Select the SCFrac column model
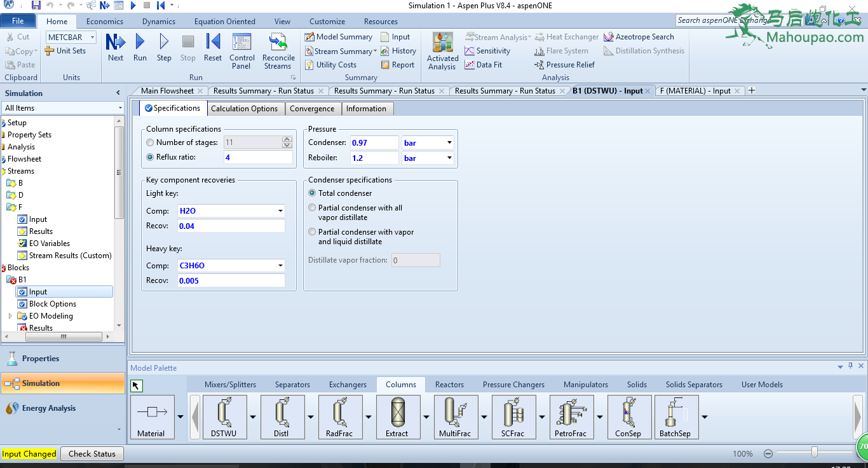Screen dimensions: 868x468 pyautogui.click(x=513, y=417)
